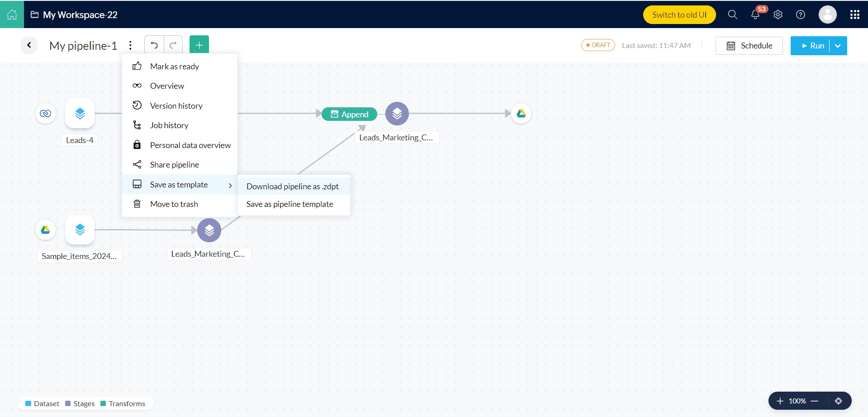Click the Switch to old UI button
This screenshot has width=868, height=417.
(x=679, y=14)
